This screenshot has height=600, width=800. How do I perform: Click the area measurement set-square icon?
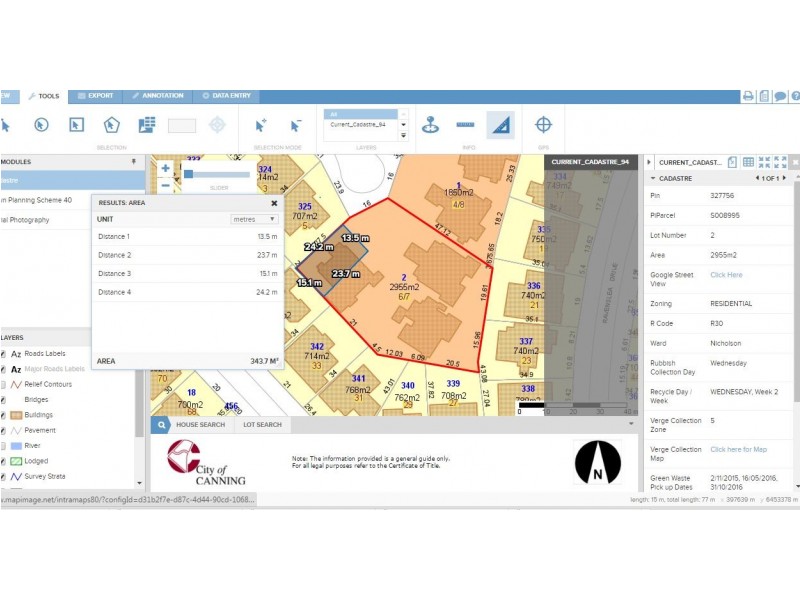point(501,125)
